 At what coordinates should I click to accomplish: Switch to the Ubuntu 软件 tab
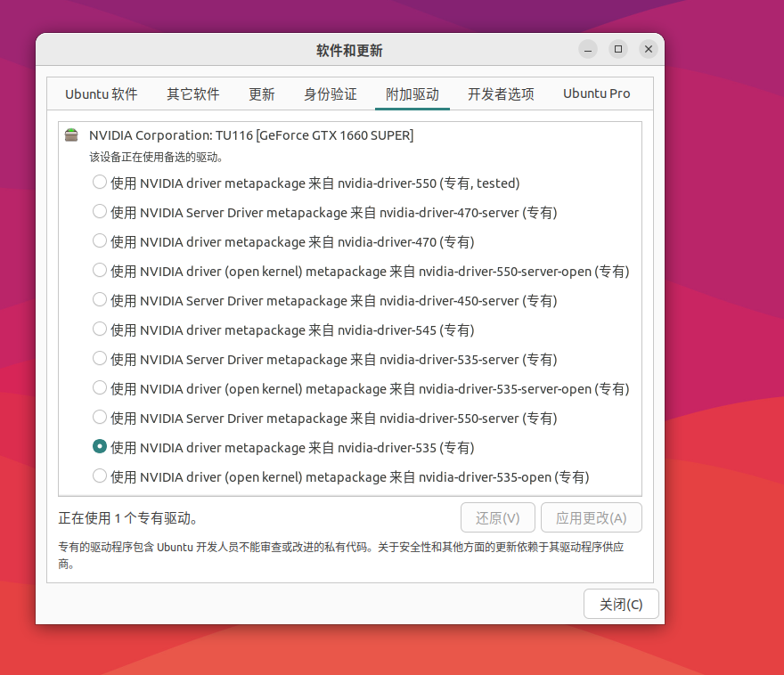(x=101, y=94)
